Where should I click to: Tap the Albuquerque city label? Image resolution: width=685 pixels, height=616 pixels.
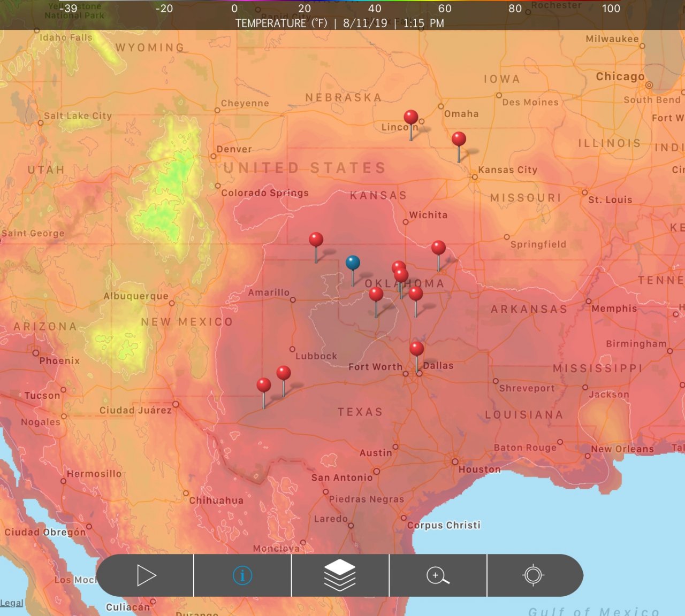point(136,296)
